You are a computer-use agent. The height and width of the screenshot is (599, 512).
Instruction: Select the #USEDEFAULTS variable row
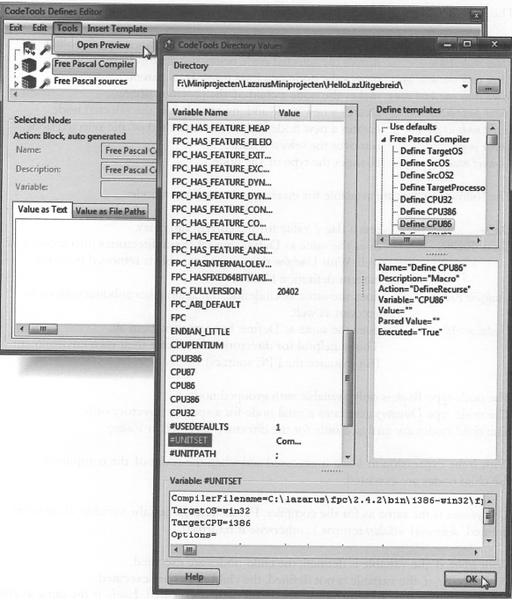pyautogui.click(x=256, y=427)
